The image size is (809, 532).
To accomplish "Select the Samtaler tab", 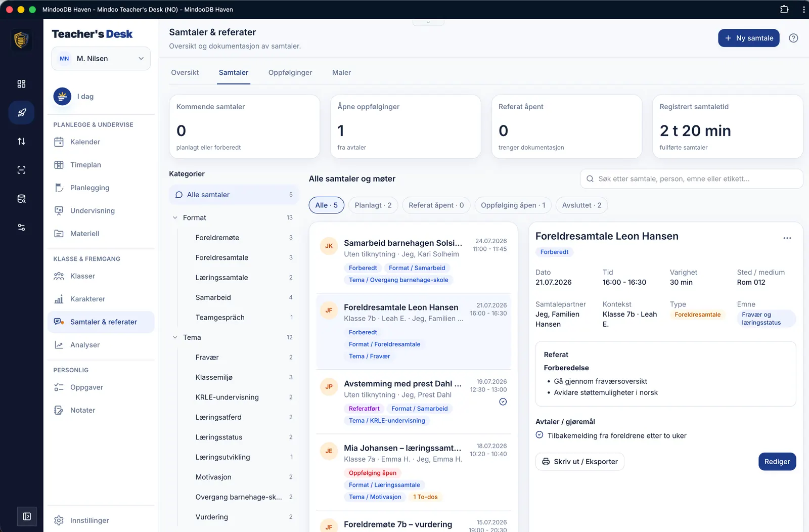I will coord(234,72).
